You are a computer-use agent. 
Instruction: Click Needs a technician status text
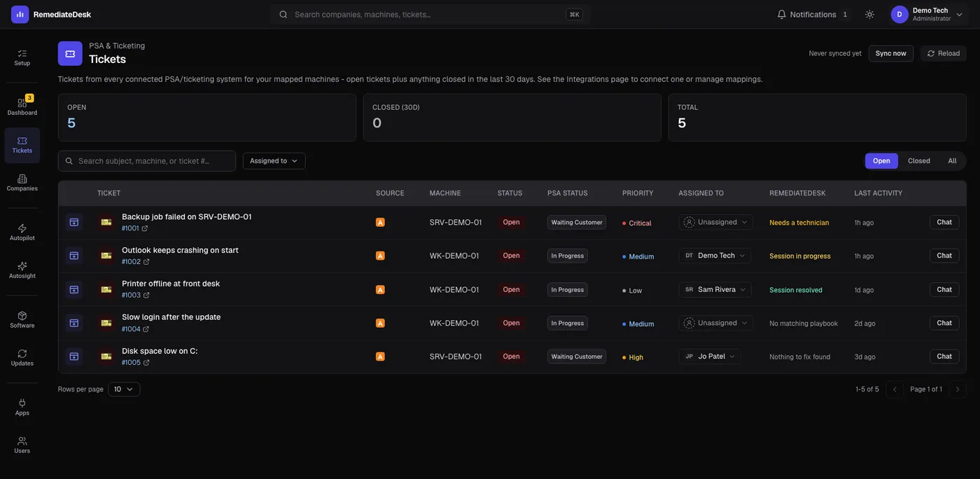coord(799,223)
